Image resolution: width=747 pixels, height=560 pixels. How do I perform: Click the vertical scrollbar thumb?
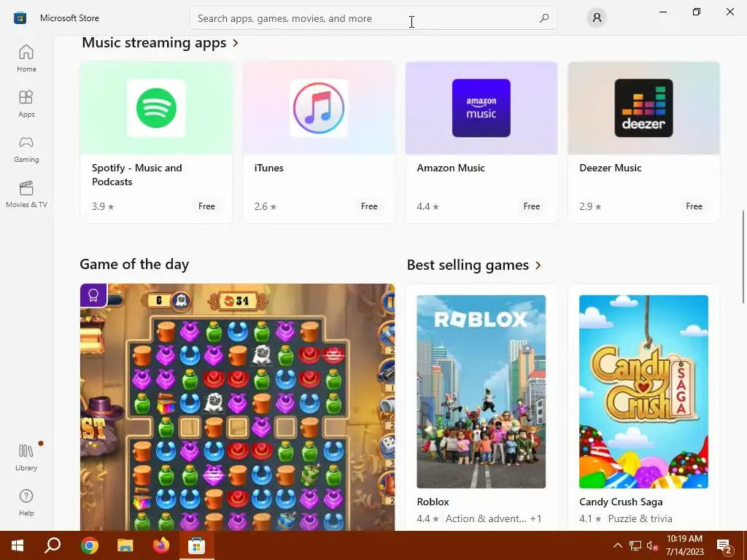(743, 256)
